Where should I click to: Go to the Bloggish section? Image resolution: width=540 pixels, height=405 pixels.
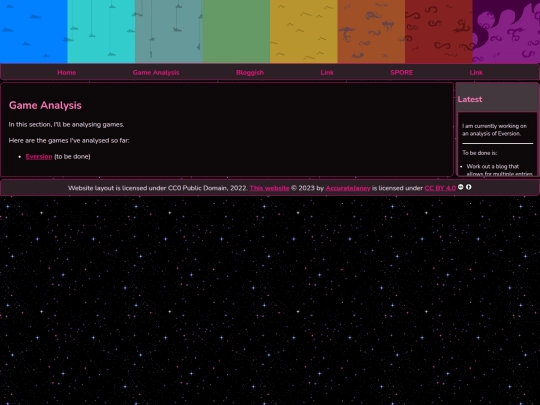coord(250,72)
